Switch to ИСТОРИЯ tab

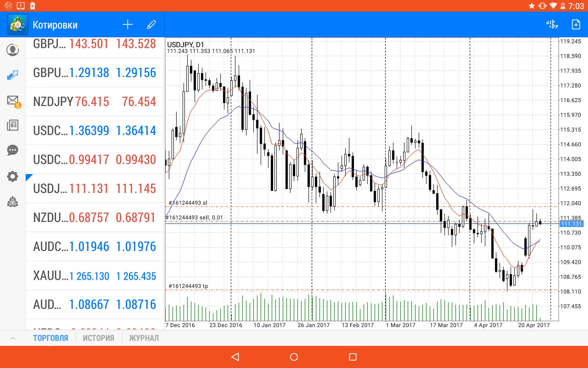[x=98, y=338]
